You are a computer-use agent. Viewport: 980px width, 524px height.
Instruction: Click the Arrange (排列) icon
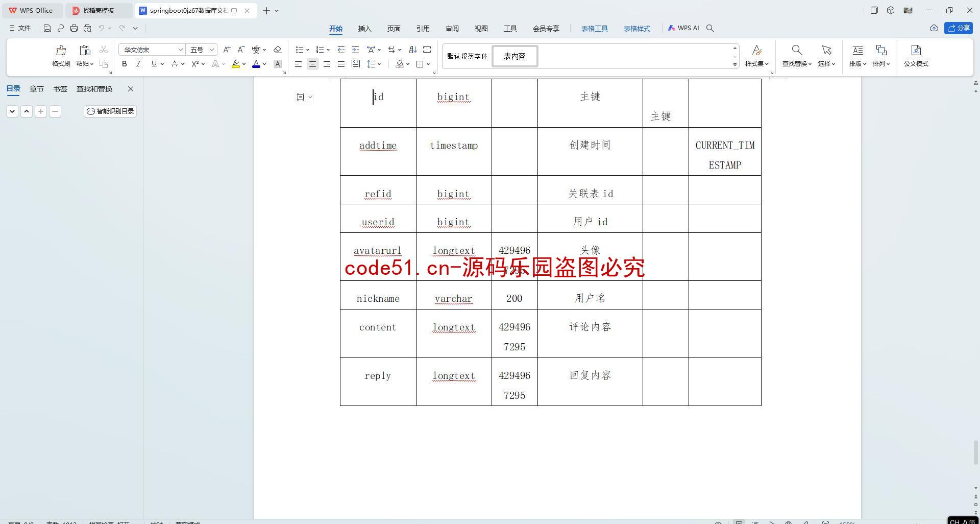(881, 50)
